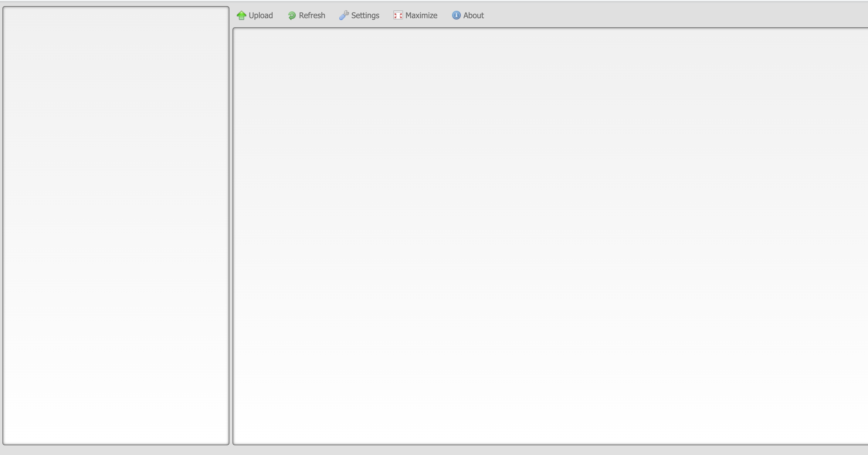This screenshot has height=455, width=868.
Task: Open the About text label
Action: pos(473,15)
